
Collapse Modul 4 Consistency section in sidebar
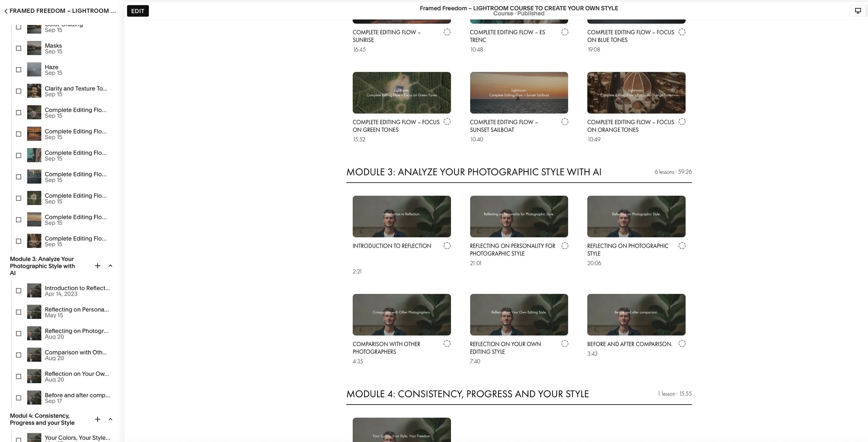(x=110, y=419)
